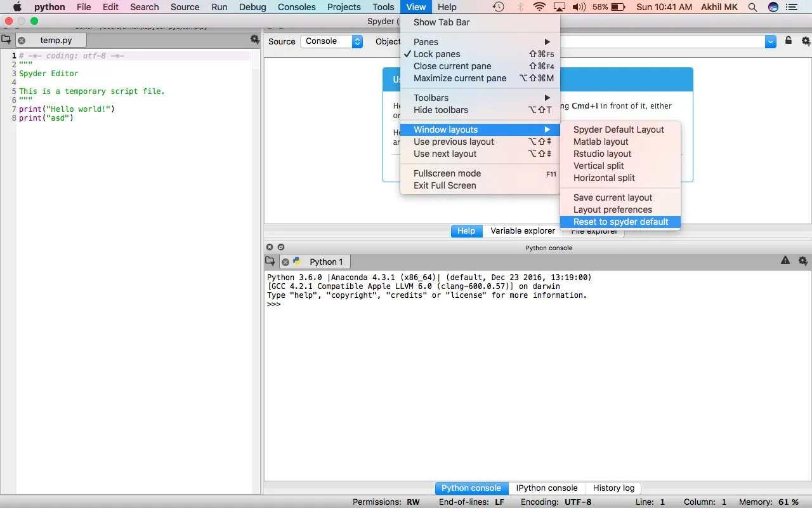Open Siri from the menu bar

773,7
